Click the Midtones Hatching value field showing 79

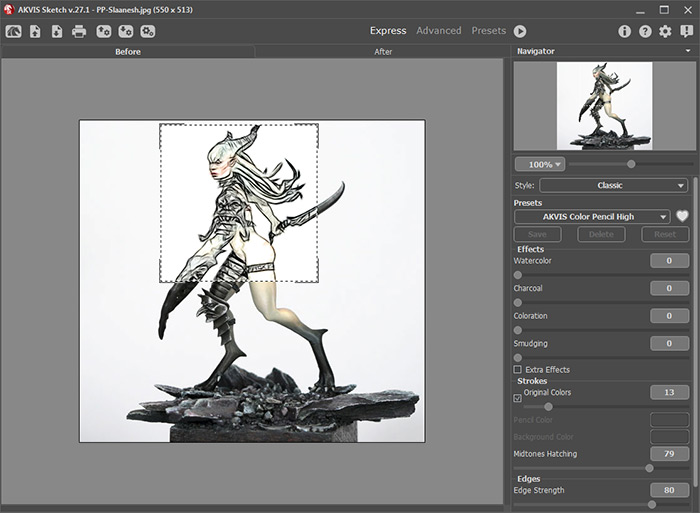[x=669, y=454]
